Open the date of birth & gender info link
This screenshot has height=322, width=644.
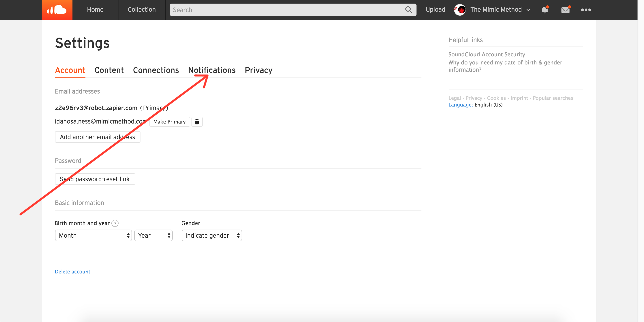tap(505, 66)
